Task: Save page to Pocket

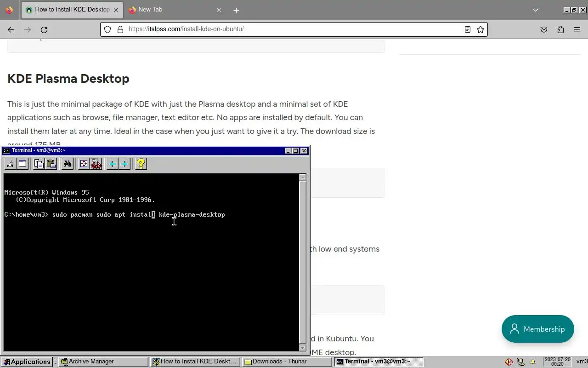Action: point(544,29)
